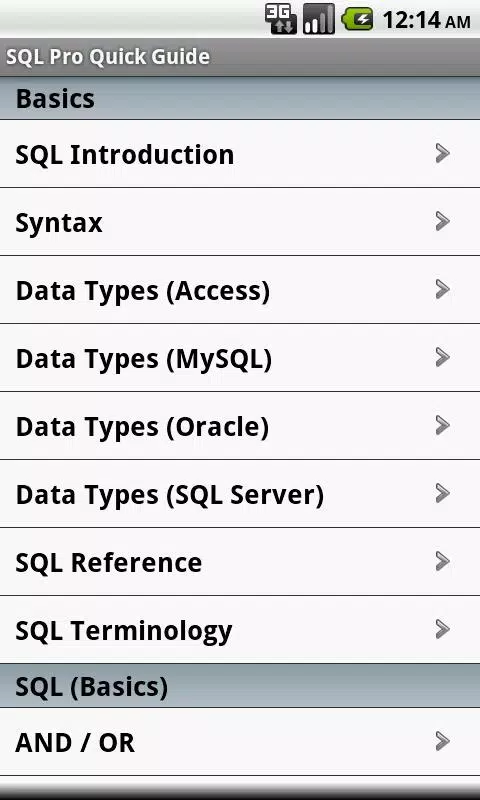Expand SQL Terminology using its chevron
Image resolution: width=480 pixels, height=800 pixels.
(443, 629)
